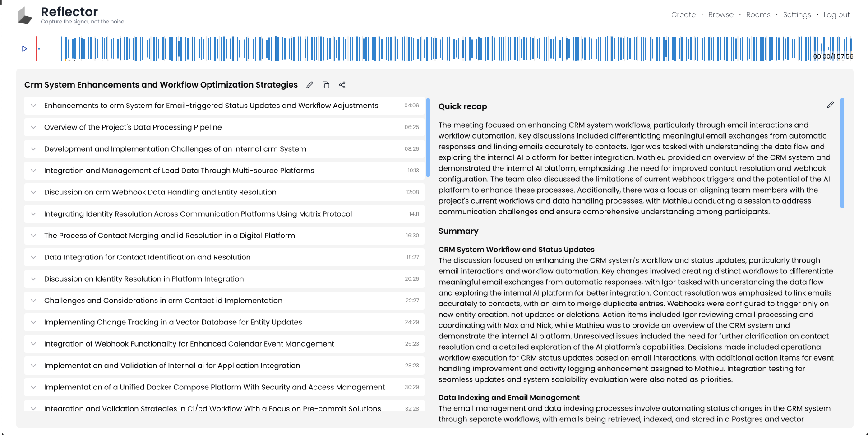Expand the Implementing Change Tracking in Vector Database topic

tap(33, 322)
